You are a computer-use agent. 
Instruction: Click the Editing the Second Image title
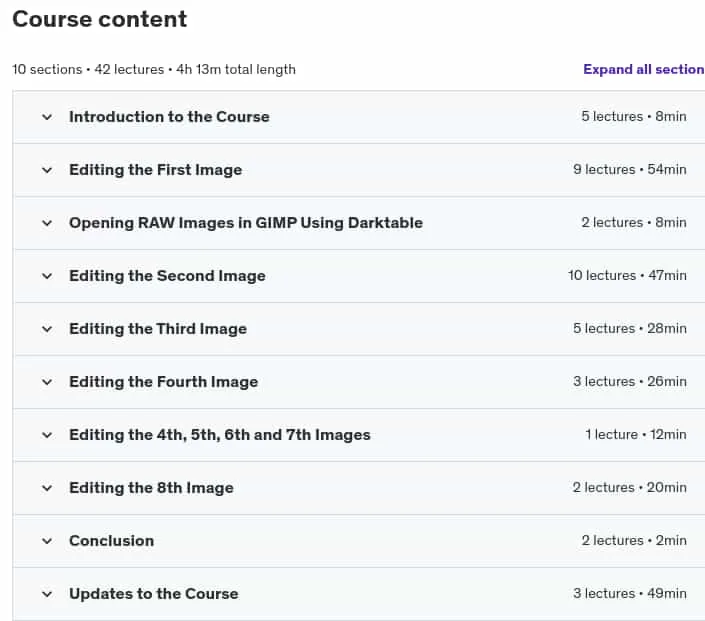point(167,276)
